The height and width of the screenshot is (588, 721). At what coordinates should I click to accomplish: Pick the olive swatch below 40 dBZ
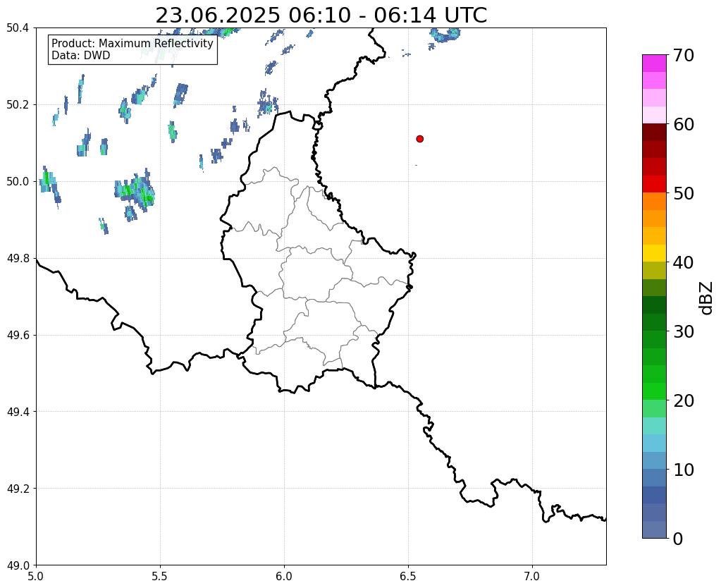pyautogui.click(x=654, y=271)
